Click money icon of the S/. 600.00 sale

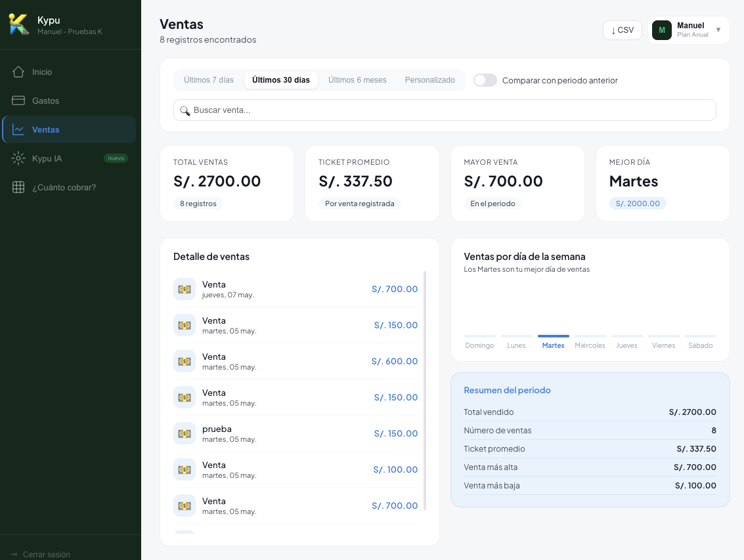click(184, 361)
